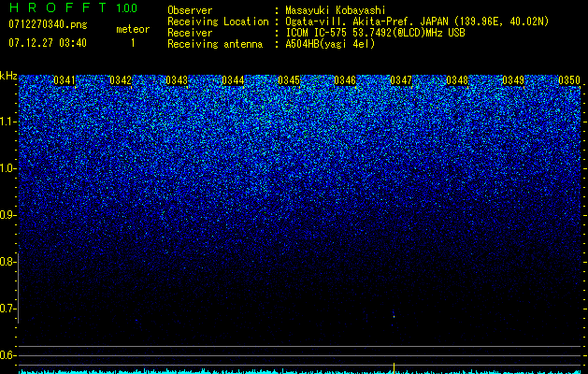The image size is (588, 374).
Task: Click the receiver ICOM IC-575 53.7492 MHz text
Action: coord(375,33)
